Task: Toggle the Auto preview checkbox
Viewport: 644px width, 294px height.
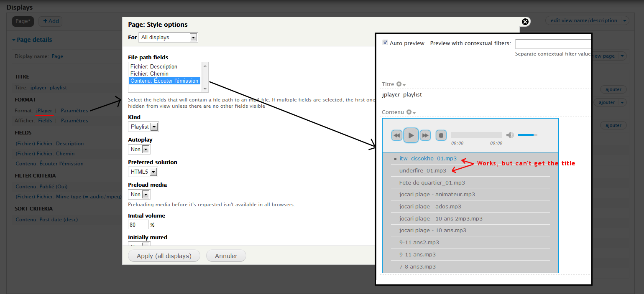Action: pos(386,43)
